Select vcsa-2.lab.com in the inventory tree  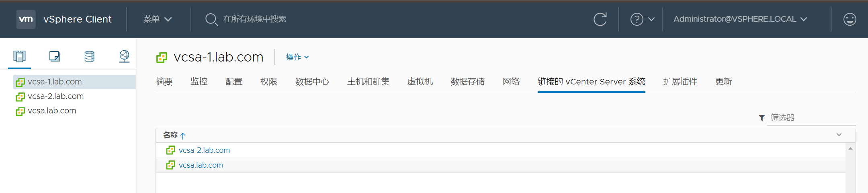click(x=56, y=96)
